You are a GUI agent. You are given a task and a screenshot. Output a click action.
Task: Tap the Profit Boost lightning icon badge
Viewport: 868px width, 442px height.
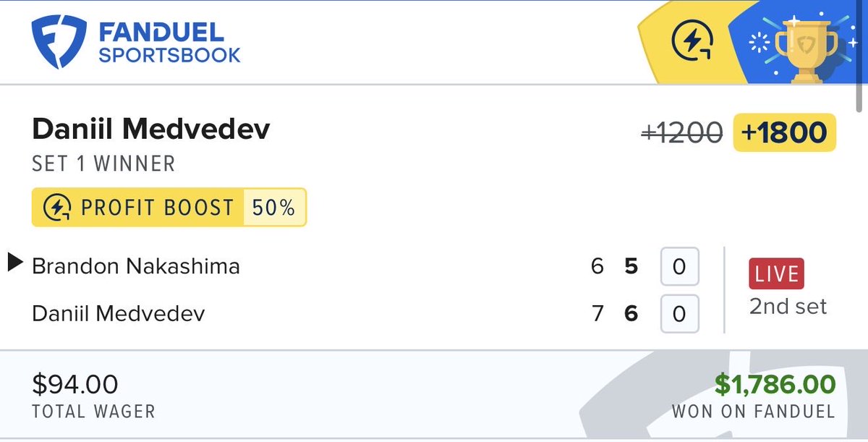56,208
